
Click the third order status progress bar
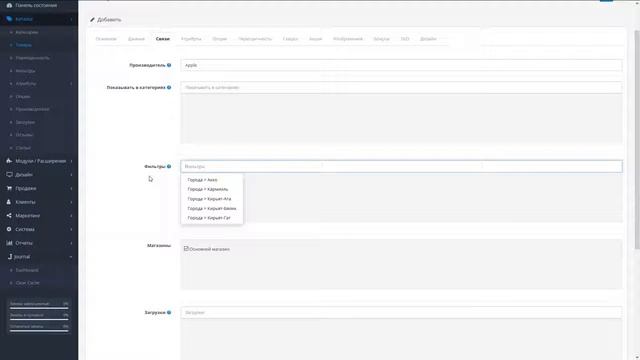[x=39, y=331]
